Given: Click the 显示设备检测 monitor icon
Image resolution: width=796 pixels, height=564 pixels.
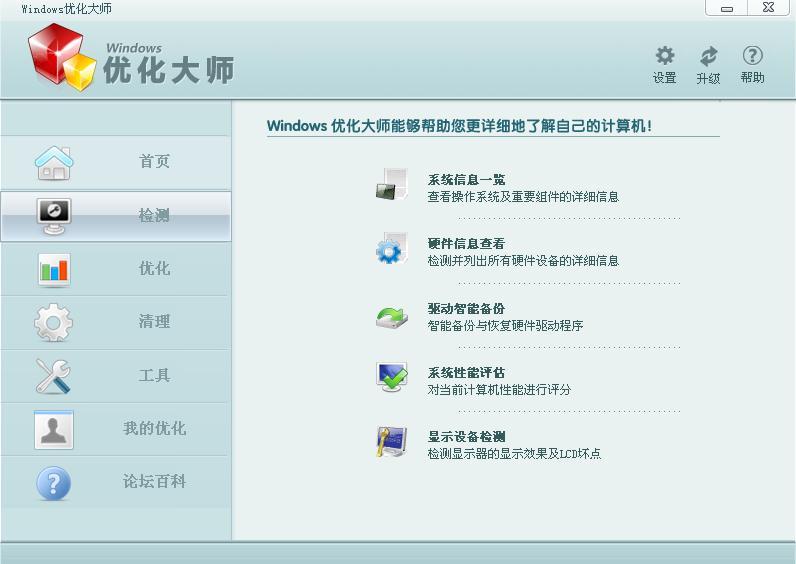Looking at the screenshot, I should pyautogui.click(x=392, y=441).
